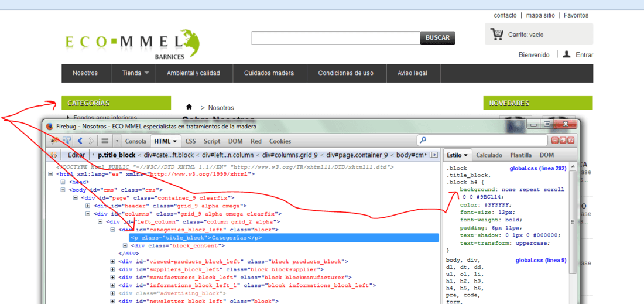Switch to the CSS tab in Firebug
The height and width of the screenshot is (304, 644).
pos(191,141)
